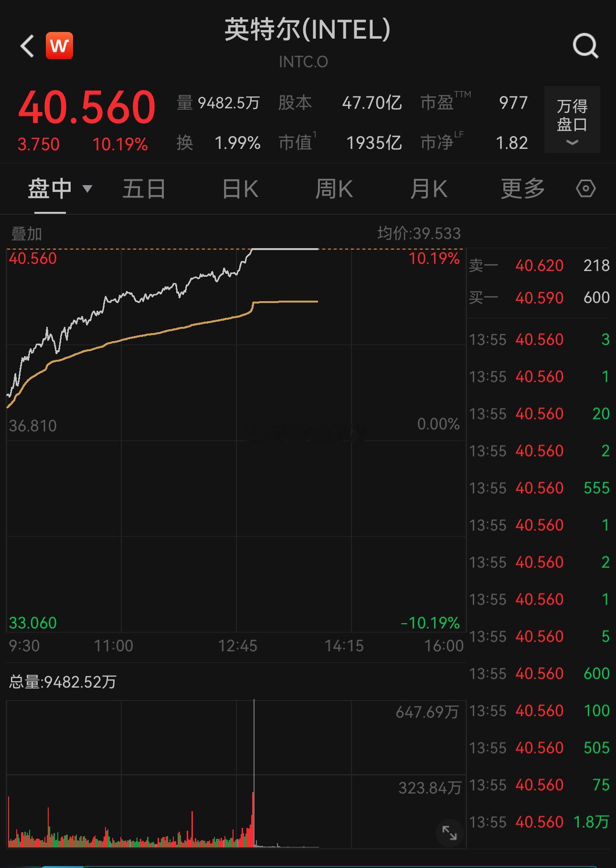Tap the 市盈 TTM value 977
The height and width of the screenshot is (868, 616).
513,103
